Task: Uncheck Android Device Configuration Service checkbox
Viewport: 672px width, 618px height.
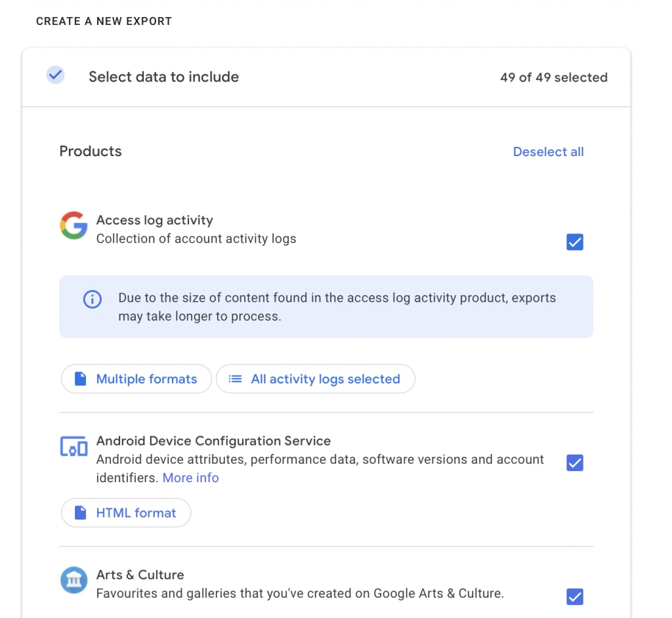Action: point(575,463)
